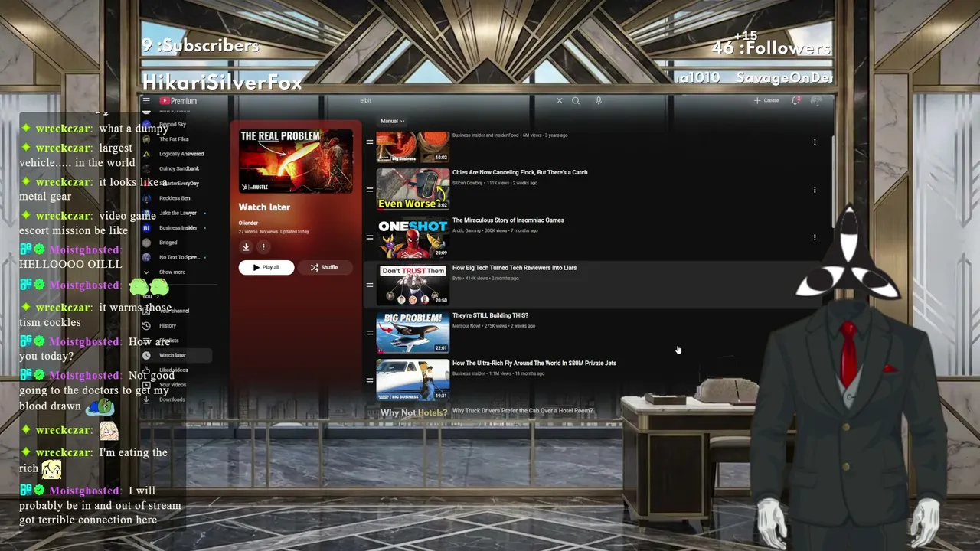Open the Ultra-Rich Private Jets video title

(x=534, y=364)
